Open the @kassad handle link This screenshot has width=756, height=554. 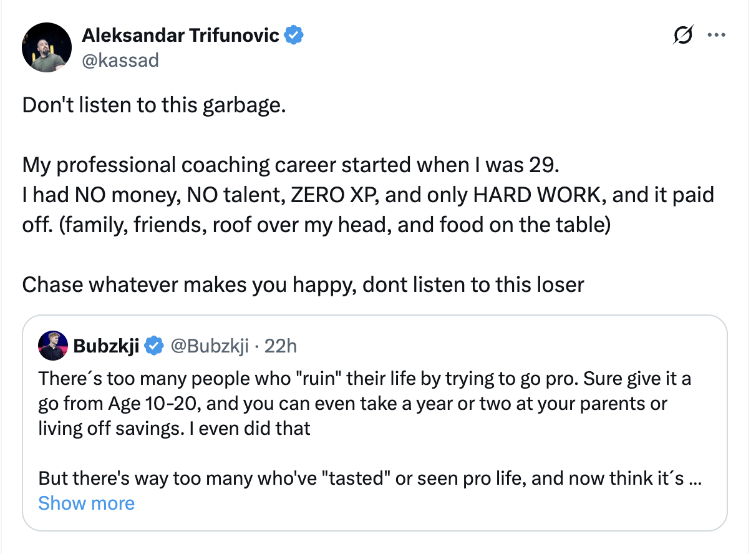120,60
